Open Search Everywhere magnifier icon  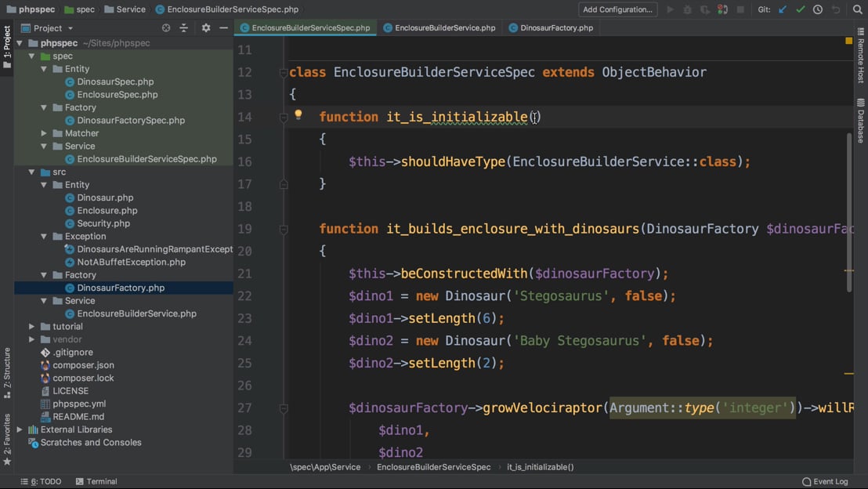pyautogui.click(x=858, y=9)
